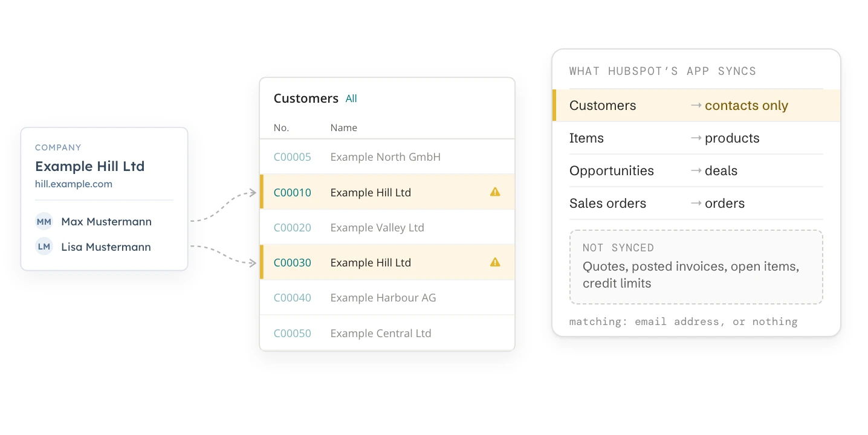The height and width of the screenshot is (435, 868).
Task: Click 'matching: email address, or nothing' note
Action: 684,321
